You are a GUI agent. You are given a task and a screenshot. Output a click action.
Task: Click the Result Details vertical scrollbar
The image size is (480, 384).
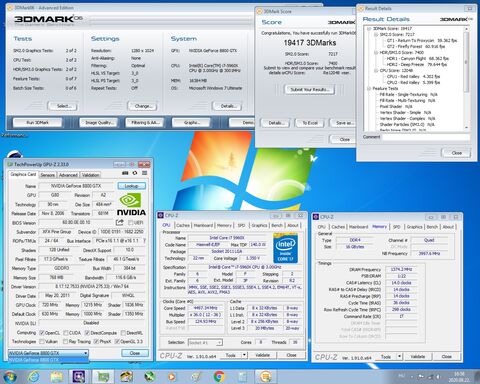click(x=466, y=78)
